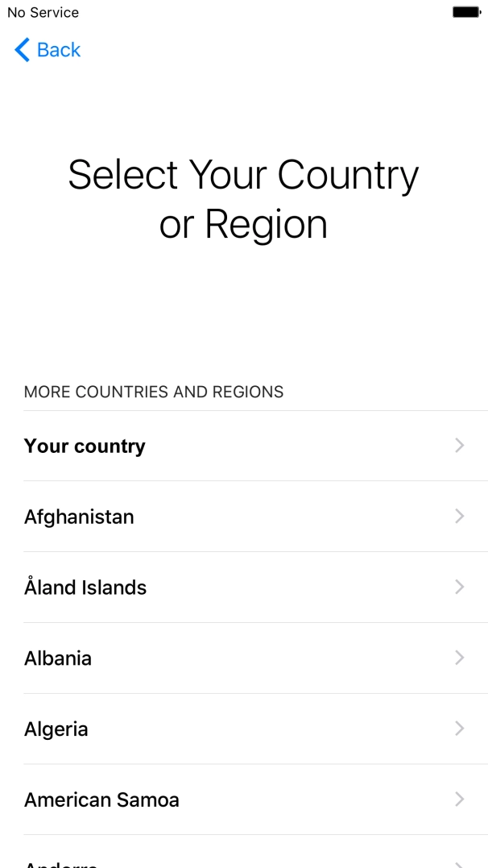Tap the chevron beside Afghanistan
This screenshot has width=488, height=868.
coord(459,517)
